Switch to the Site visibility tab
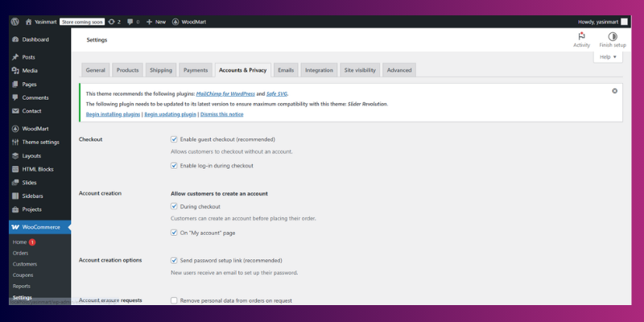644x322 pixels. [x=360, y=70]
